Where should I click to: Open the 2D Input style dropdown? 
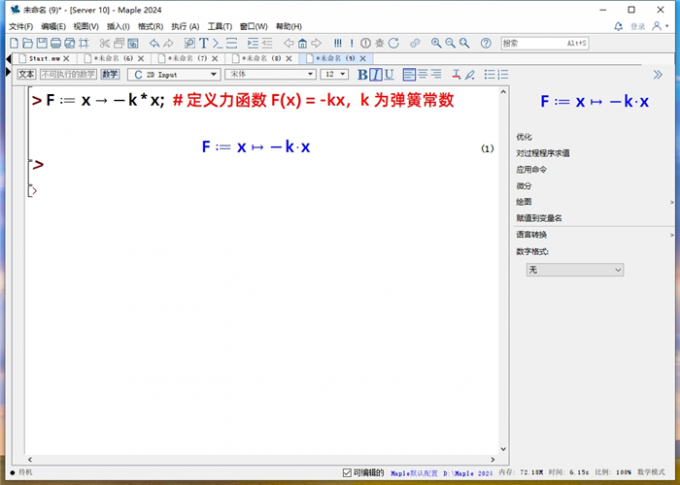(x=174, y=75)
